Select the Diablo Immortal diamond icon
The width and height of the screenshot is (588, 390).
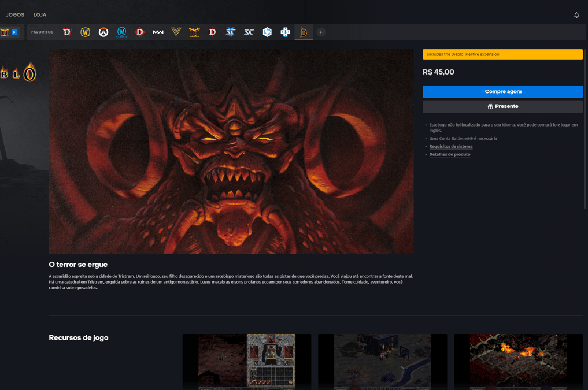tap(140, 32)
